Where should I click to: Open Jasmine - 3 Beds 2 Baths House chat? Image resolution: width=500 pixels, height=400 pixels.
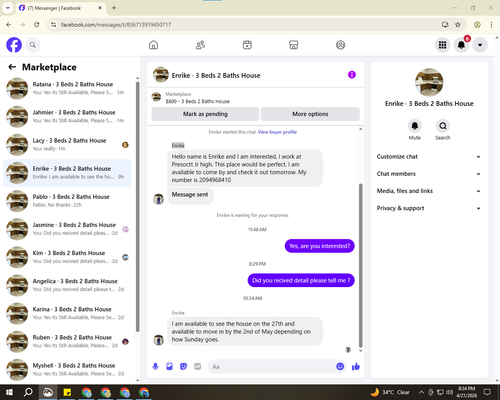67,229
